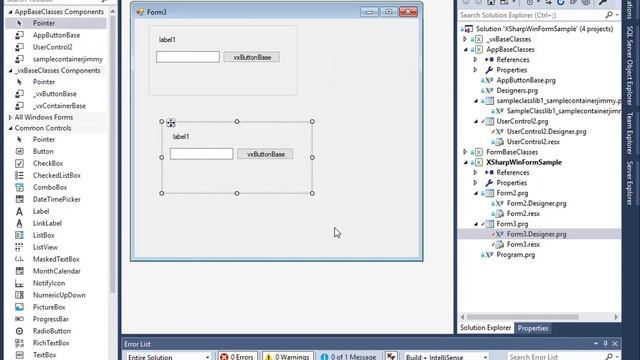Collapse the AppBaseClasses project node

pos(465,49)
